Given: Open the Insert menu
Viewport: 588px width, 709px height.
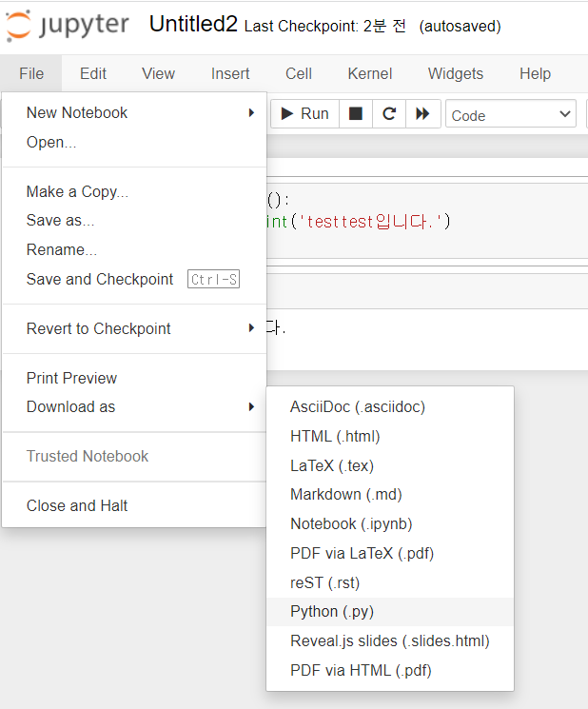Looking at the screenshot, I should click(230, 73).
